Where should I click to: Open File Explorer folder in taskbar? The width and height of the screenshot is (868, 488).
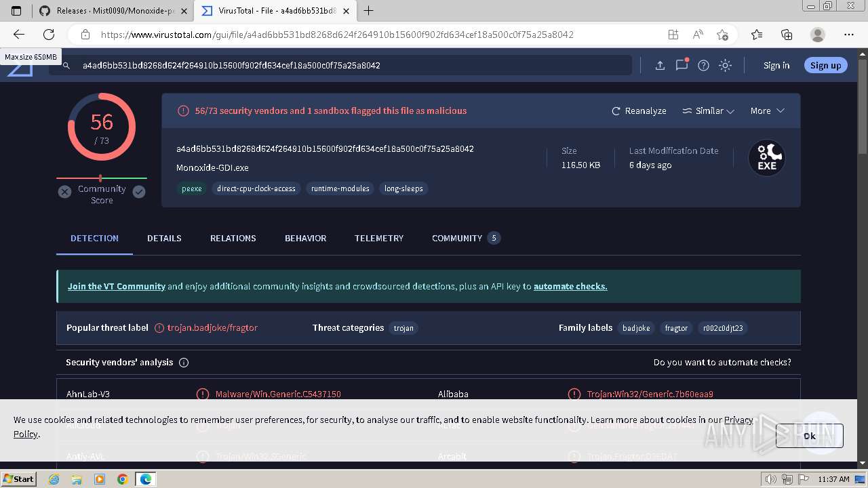coord(77,479)
